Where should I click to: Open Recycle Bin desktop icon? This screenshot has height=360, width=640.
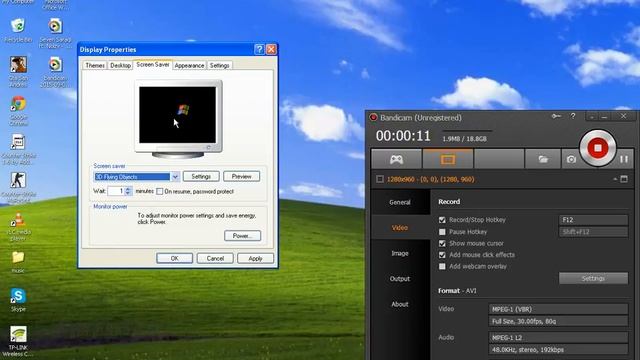click(x=18, y=31)
